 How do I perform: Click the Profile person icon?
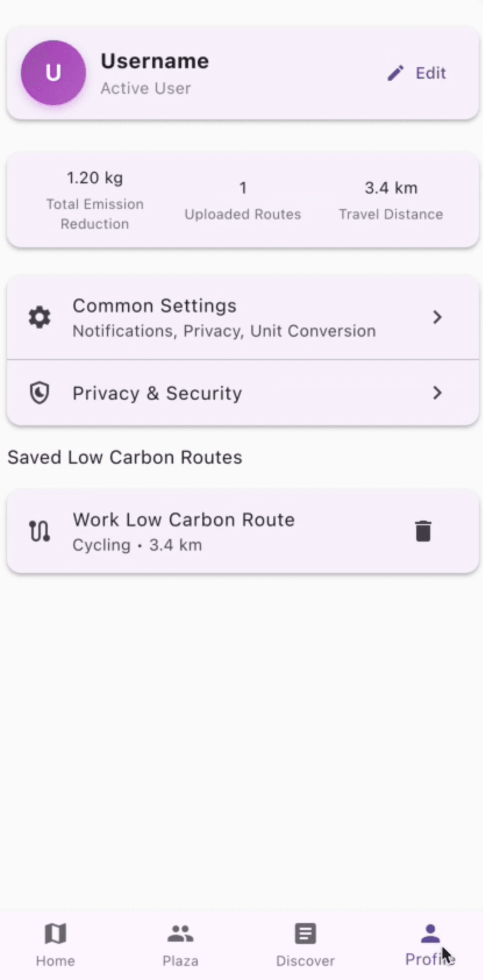click(430, 934)
